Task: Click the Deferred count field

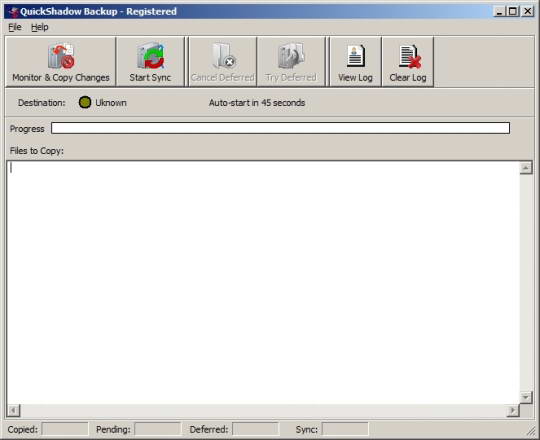Action: pyautogui.click(x=256, y=429)
